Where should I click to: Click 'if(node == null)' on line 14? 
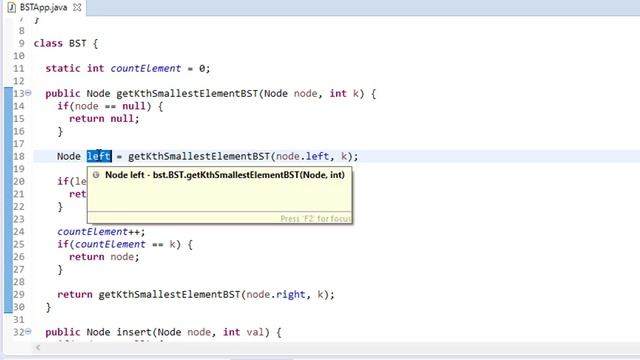pos(104,106)
